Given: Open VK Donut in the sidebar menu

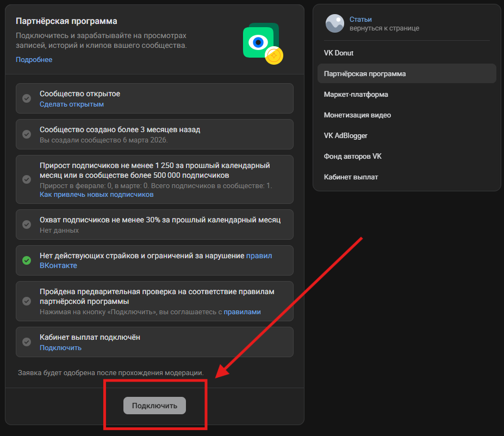Looking at the screenshot, I should tap(339, 53).
